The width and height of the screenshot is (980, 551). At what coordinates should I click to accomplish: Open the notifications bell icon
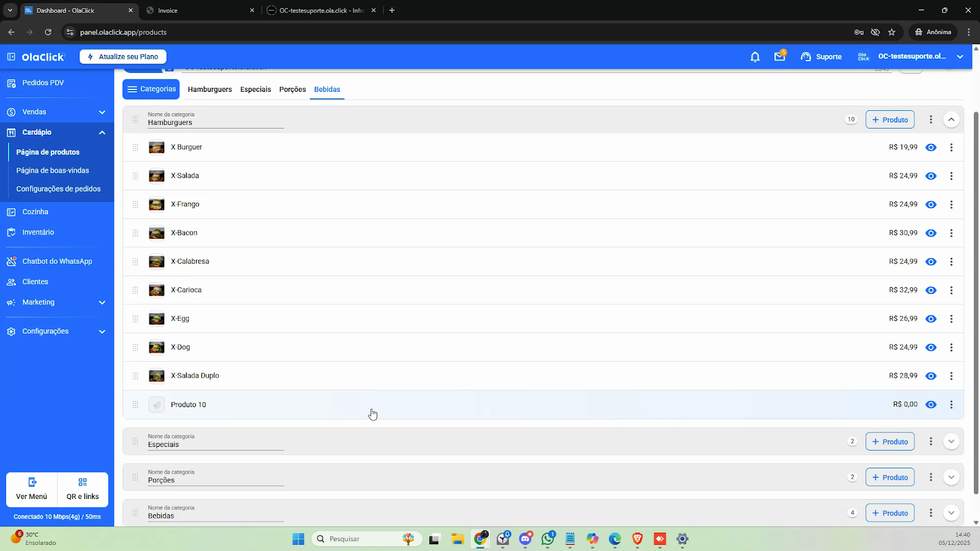tap(755, 57)
